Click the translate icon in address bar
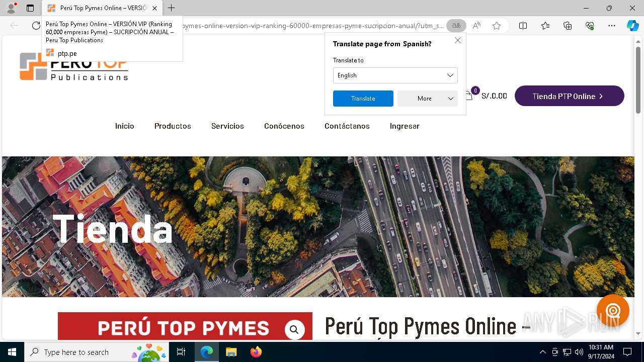 tap(456, 26)
